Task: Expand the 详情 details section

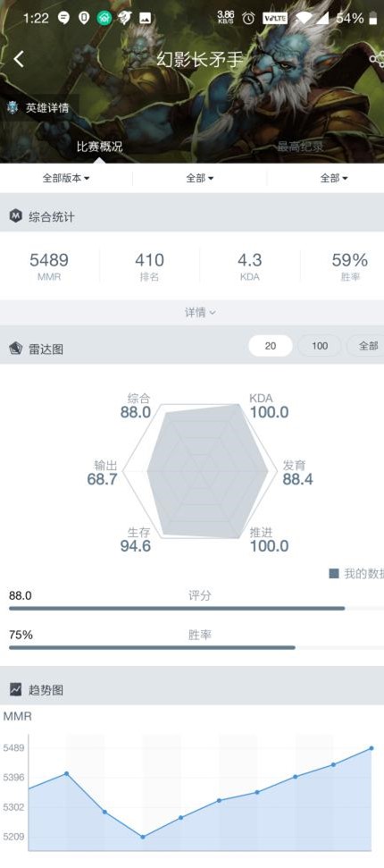Action: tap(200, 313)
